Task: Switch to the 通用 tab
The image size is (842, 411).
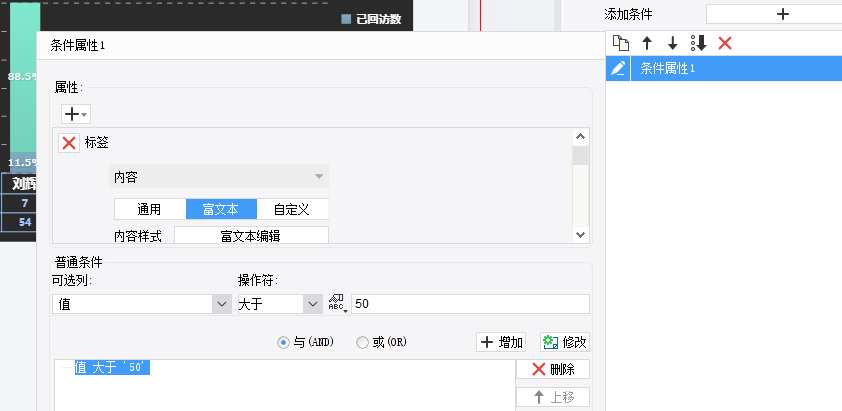Action: coord(150,209)
